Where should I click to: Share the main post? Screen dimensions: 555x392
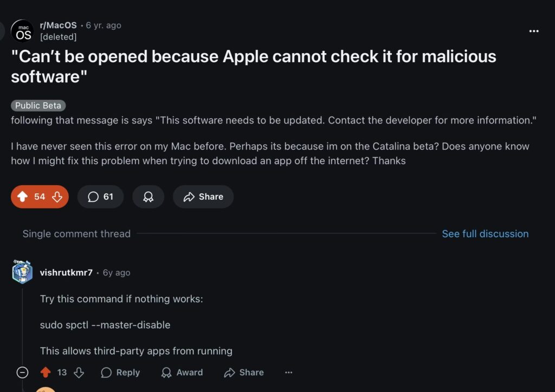203,197
